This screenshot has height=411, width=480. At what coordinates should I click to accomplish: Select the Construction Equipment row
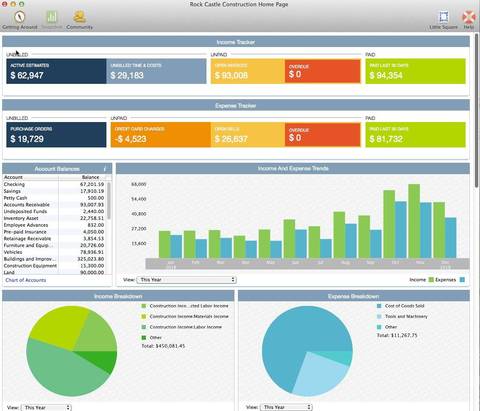54,266
